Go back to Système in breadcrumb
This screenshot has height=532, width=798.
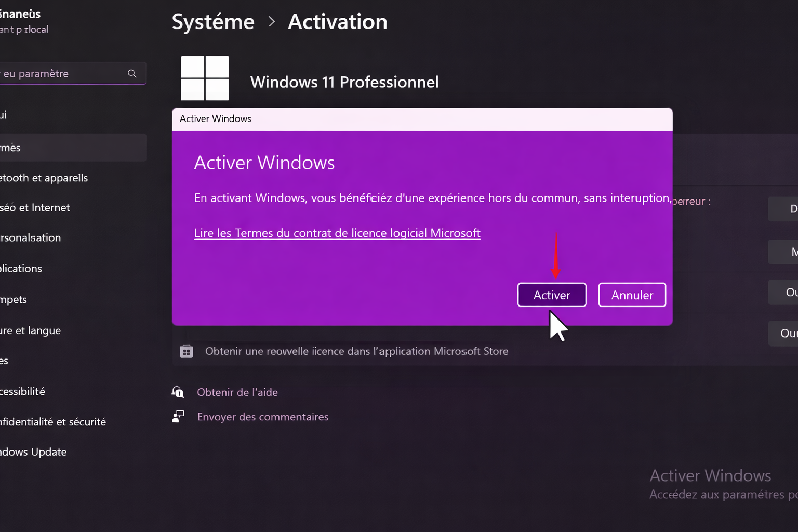pyautogui.click(x=213, y=22)
